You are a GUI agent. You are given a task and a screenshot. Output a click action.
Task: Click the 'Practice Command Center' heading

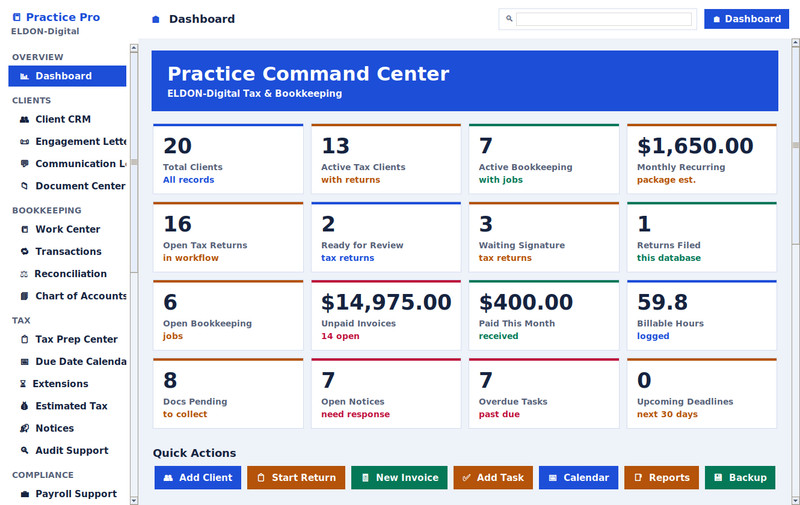click(308, 74)
